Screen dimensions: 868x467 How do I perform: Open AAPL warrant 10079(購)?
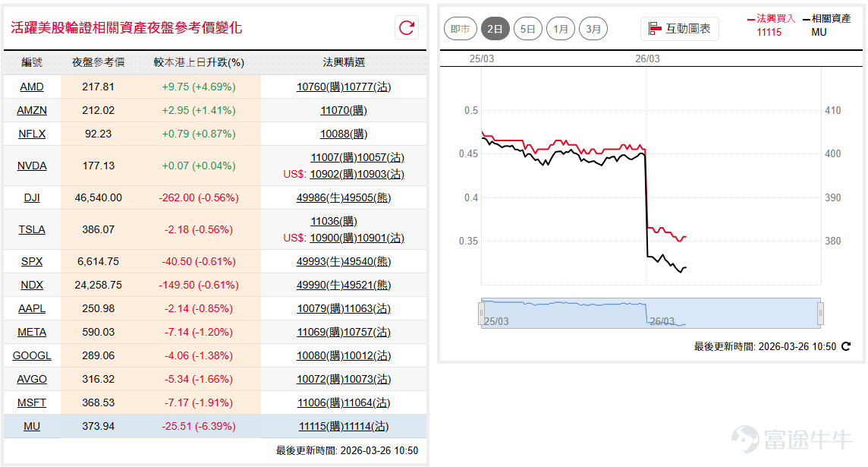(x=320, y=308)
